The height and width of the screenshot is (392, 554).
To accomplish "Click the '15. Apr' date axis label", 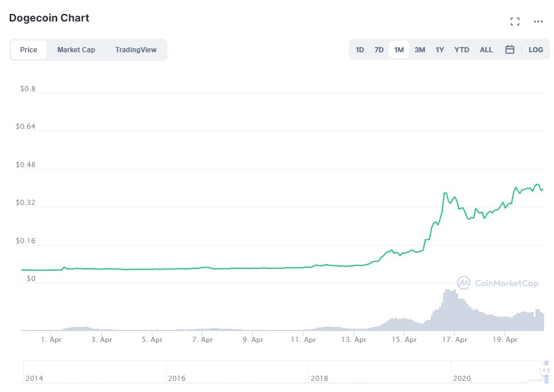I will coord(404,339).
